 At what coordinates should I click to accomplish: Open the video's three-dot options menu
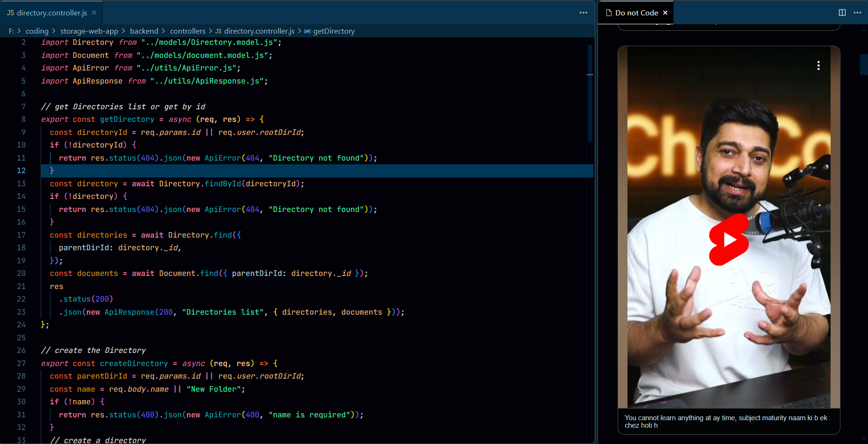pos(818,66)
